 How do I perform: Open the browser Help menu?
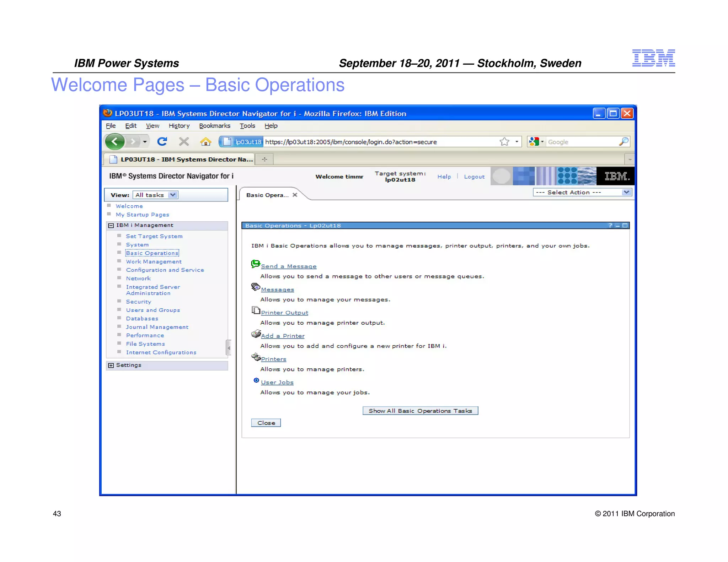point(271,126)
